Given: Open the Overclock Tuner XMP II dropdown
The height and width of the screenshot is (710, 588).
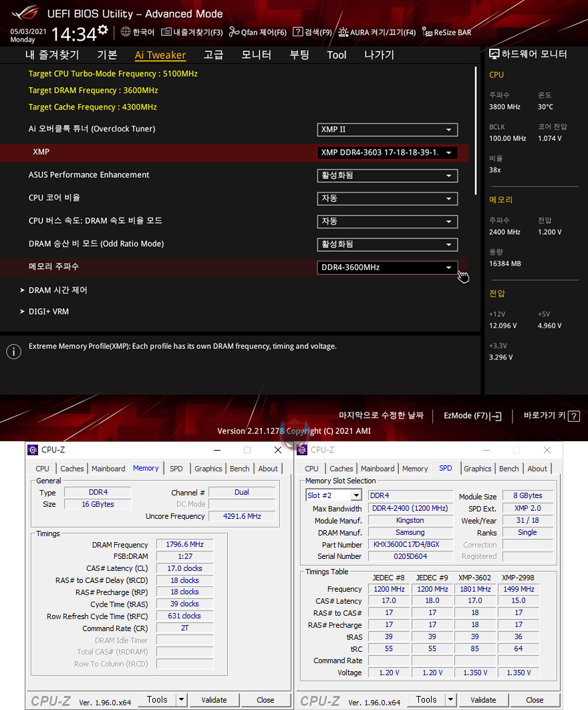Looking at the screenshot, I should [x=387, y=130].
